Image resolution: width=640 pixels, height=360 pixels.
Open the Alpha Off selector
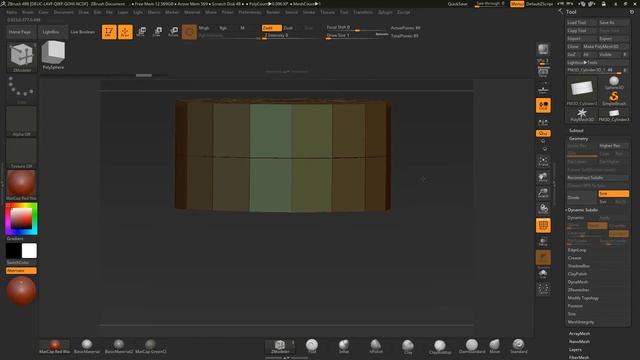22,122
